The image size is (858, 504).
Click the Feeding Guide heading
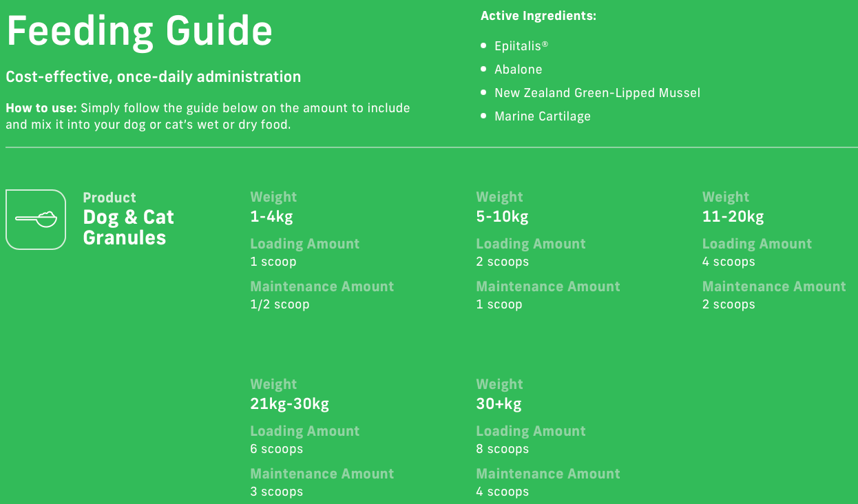tap(139, 31)
